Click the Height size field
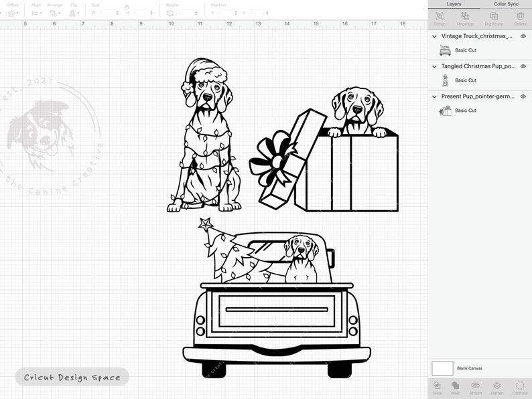This screenshot has height=399, width=532. (140, 13)
